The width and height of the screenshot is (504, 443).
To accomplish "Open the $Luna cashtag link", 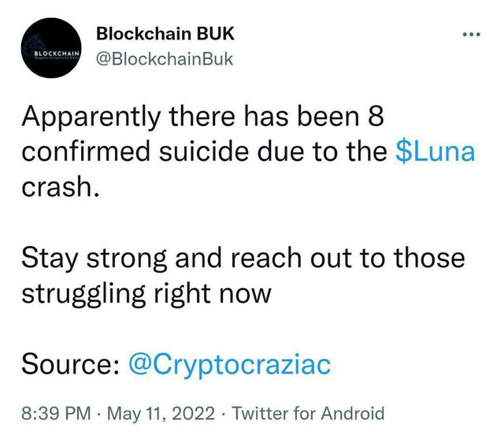I will click(x=435, y=151).
